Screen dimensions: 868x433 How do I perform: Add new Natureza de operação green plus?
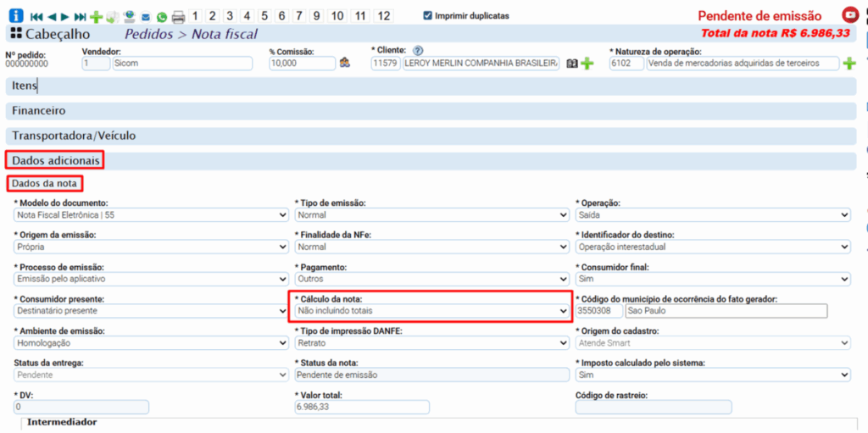tap(849, 64)
